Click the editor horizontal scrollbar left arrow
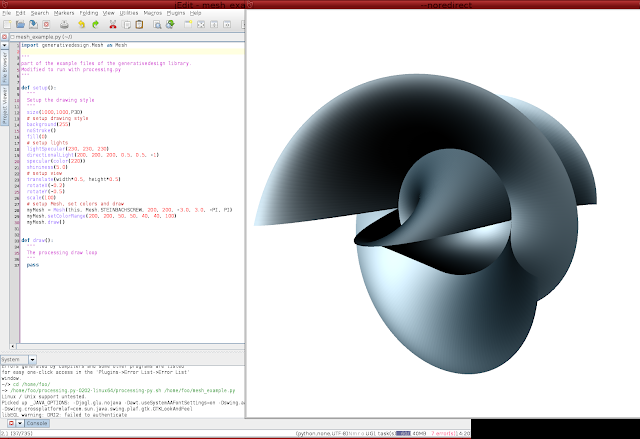This screenshot has height=439, width=640. 13,346
